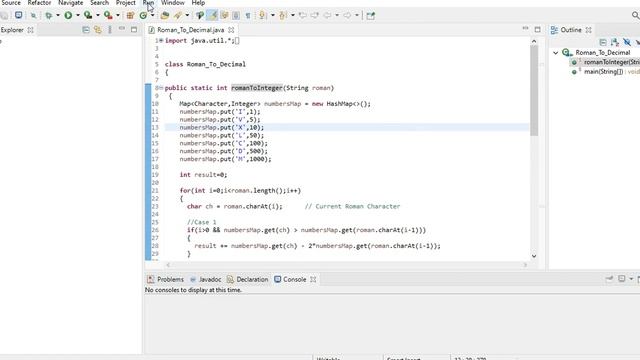
Task: Click the Open Task search icon
Action: [178, 16]
